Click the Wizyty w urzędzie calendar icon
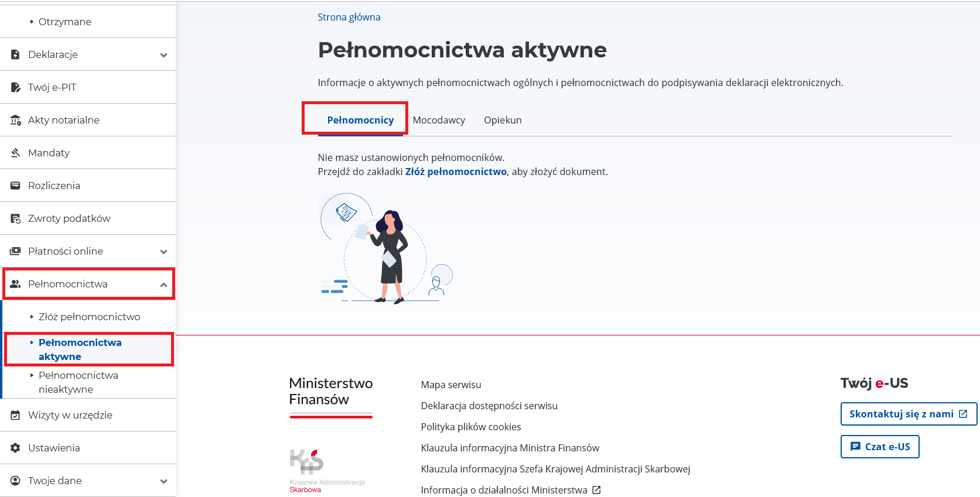 [16, 415]
